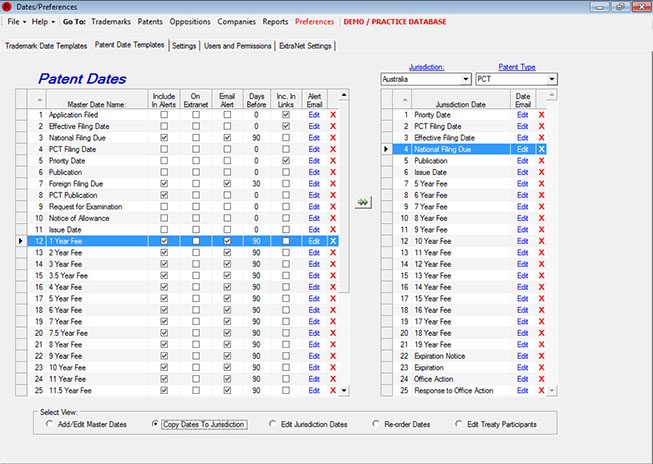Switch to Trademark Date Templates tab
Viewport: 653px width, 464px height.
point(46,45)
